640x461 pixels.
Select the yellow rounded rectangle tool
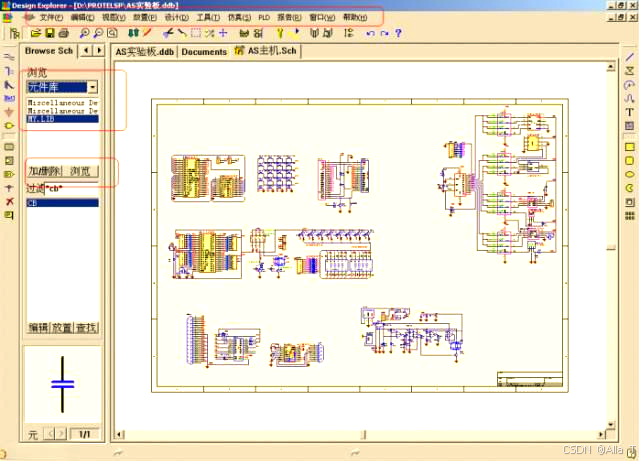click(x=629, y=160)
